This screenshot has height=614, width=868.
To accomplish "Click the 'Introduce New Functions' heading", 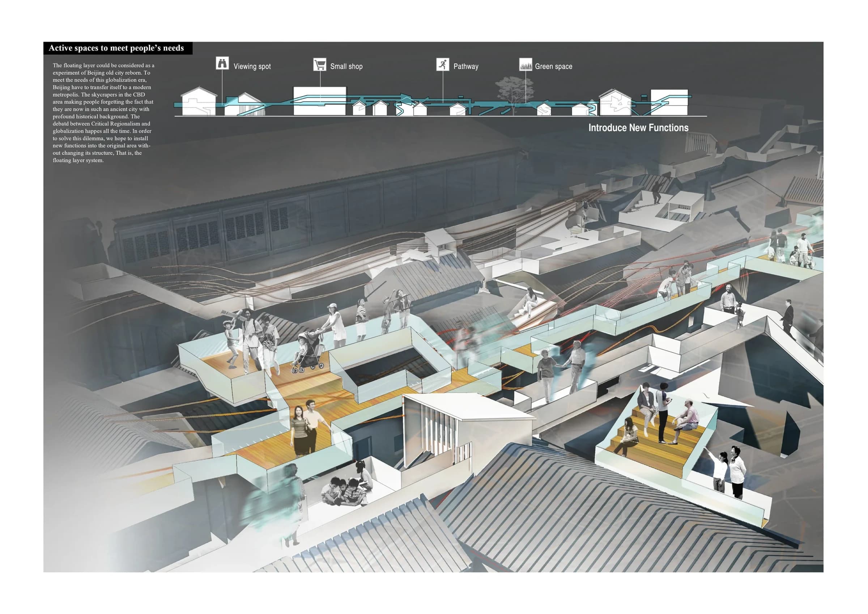I will pyautogui.click(x=638, y=128).
